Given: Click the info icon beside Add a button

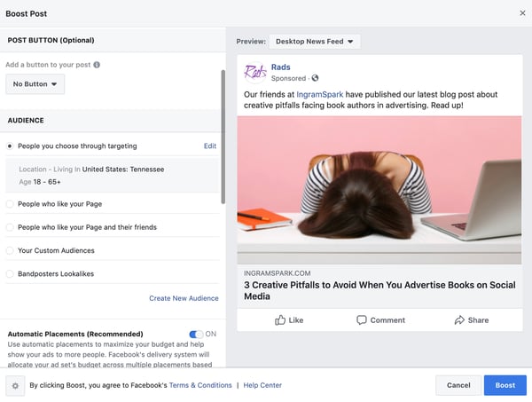Looking at the screenshot, I should click(97, 65).
